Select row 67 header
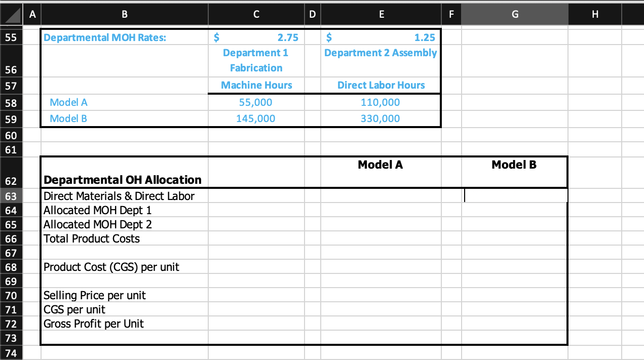 [12, 253]
